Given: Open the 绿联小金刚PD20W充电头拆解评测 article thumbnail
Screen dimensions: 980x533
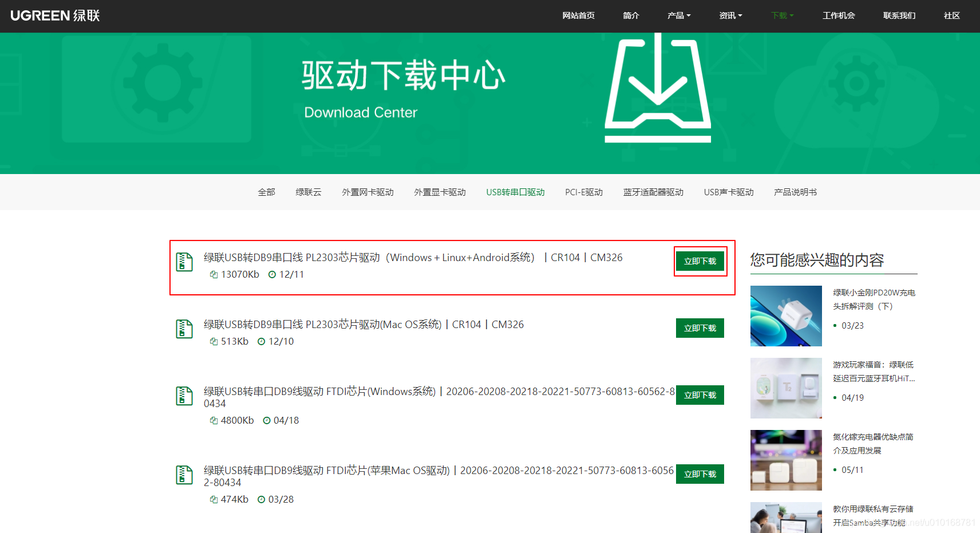Looking at the screenshot, I should (786, 316).
